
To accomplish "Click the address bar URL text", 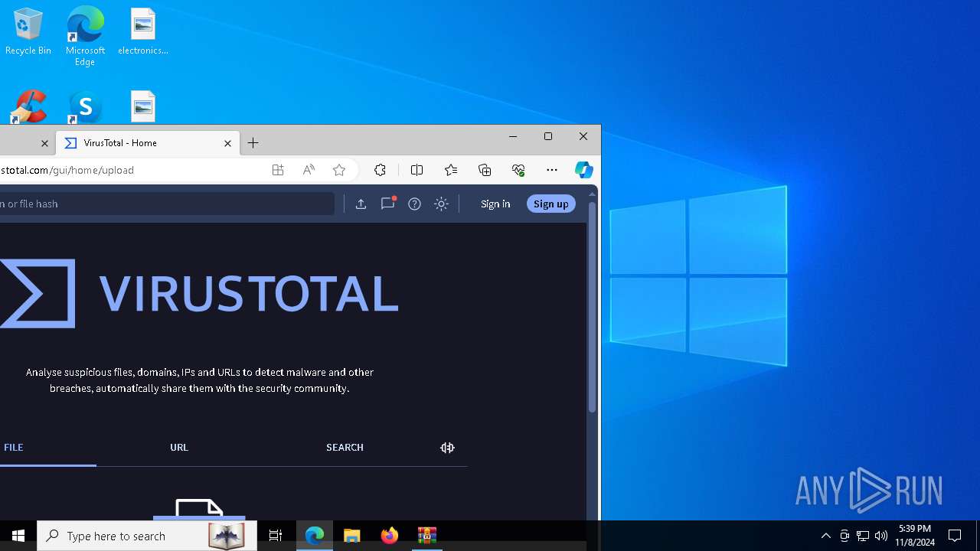I will [x=67, y=170].
